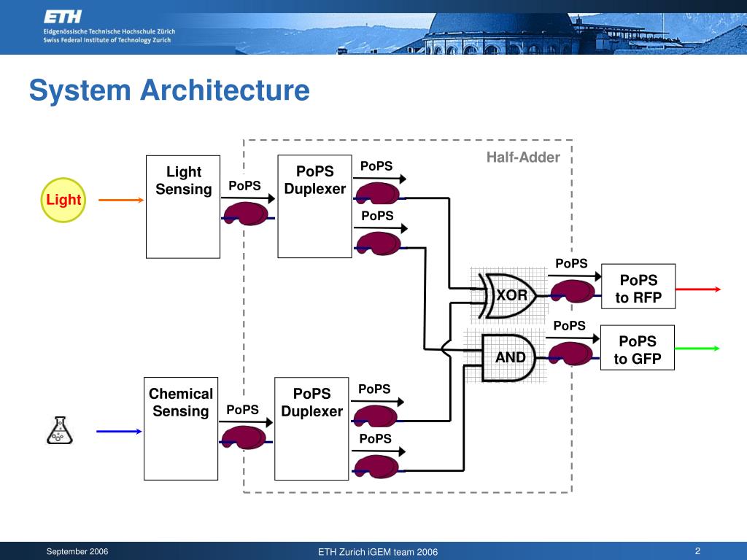Click ribosome icon after the XOR gate
Screen dimensions: 747x560
[574, 291]
